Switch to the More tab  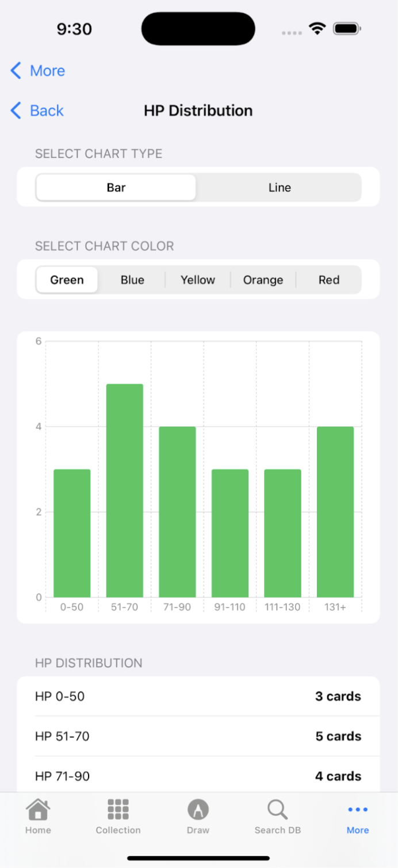(x=357, y=817)
